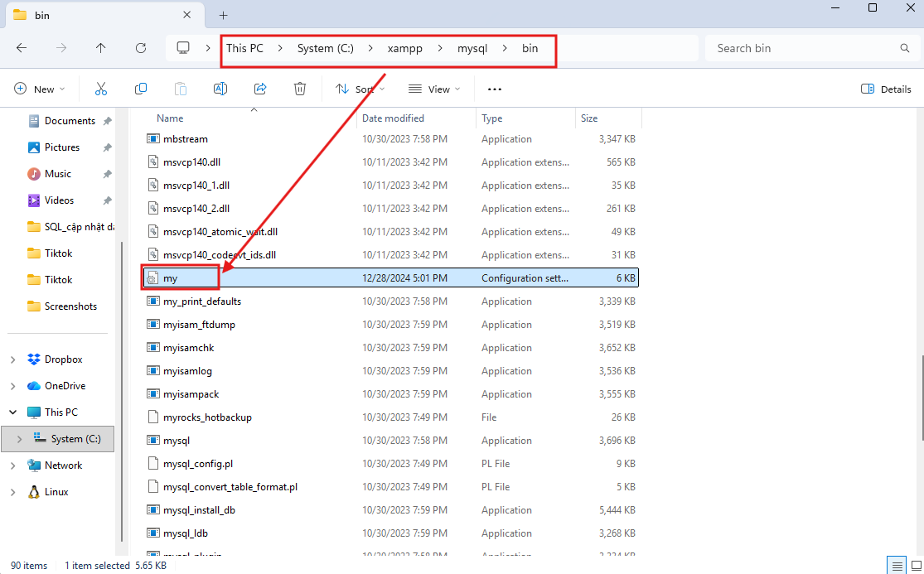924x574 pixels.
Task: Click the Share icon in toolbar
Action: pyautogui.click(x=260, y=89)
